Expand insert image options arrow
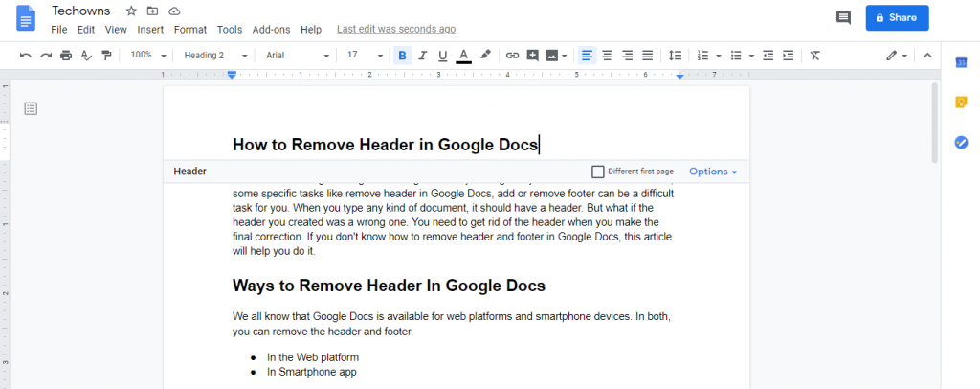This screenshot has height=389, width=980. [x=565, y=56]
